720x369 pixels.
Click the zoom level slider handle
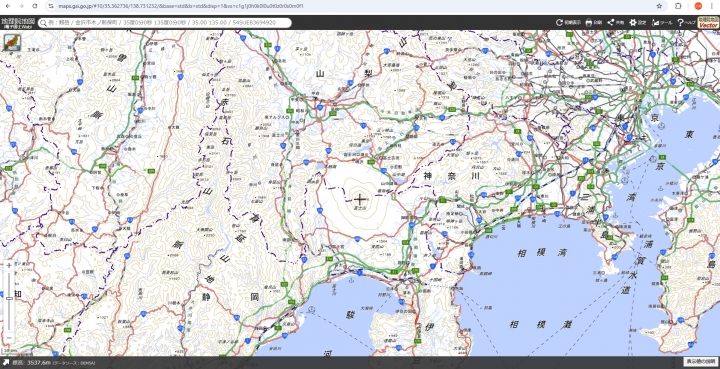point(9,298)
